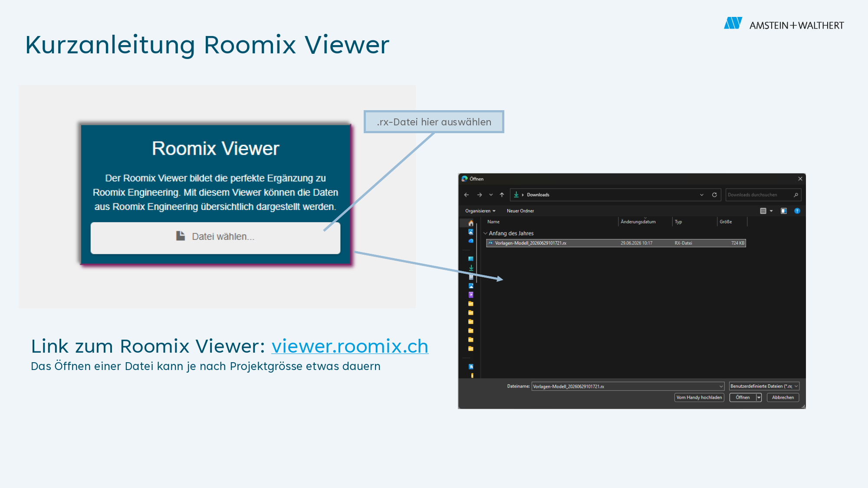Image resolution: width=868 pixels, height=488 pixels.
Task: Click the rx file icon of Vorlagen-Modell
Action: (491, 243)
